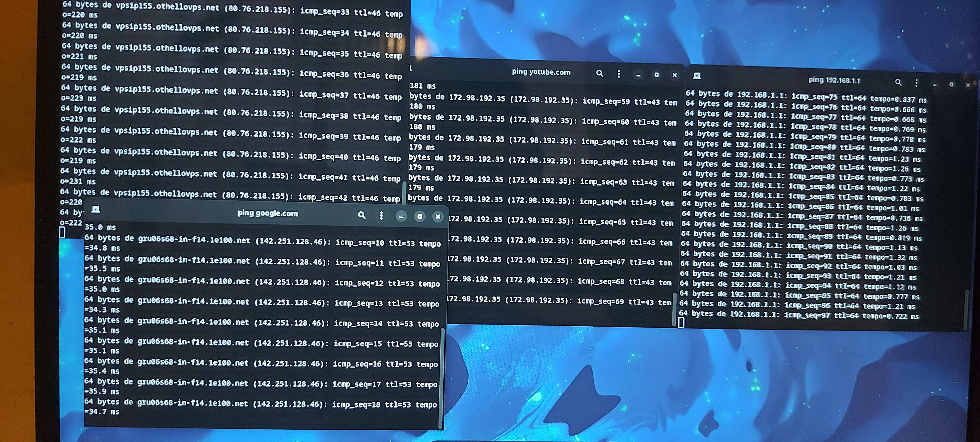Click search icon in ping yotube.com window
Image resolution: width=980 pixels, height=442 pixels.
click(x=600, y=73)
